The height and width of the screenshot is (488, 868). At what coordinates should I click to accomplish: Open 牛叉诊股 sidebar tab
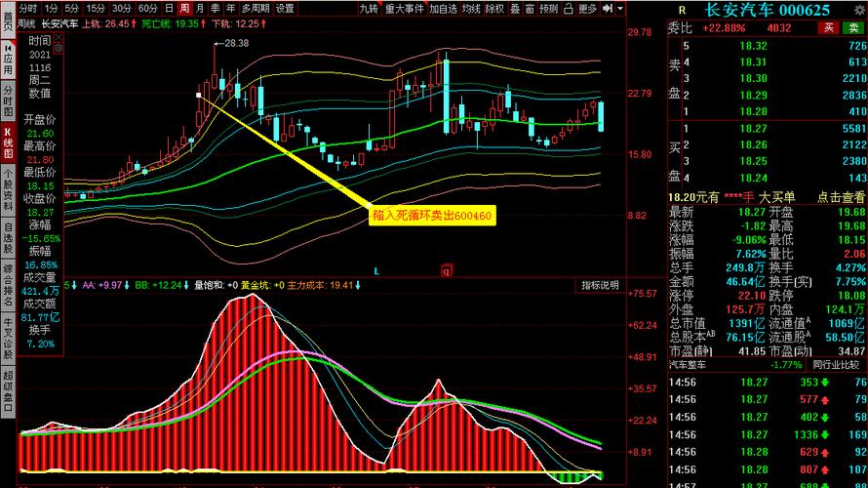(x=8, y=339)
